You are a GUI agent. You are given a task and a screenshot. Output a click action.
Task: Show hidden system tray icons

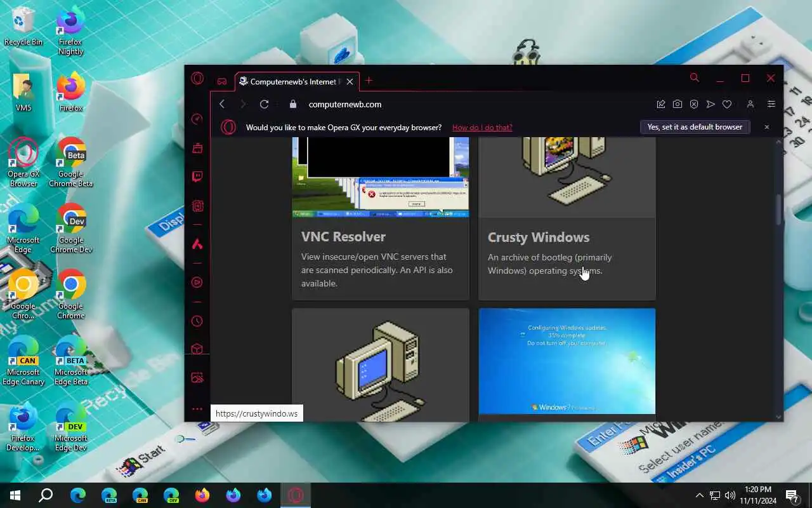699,495
